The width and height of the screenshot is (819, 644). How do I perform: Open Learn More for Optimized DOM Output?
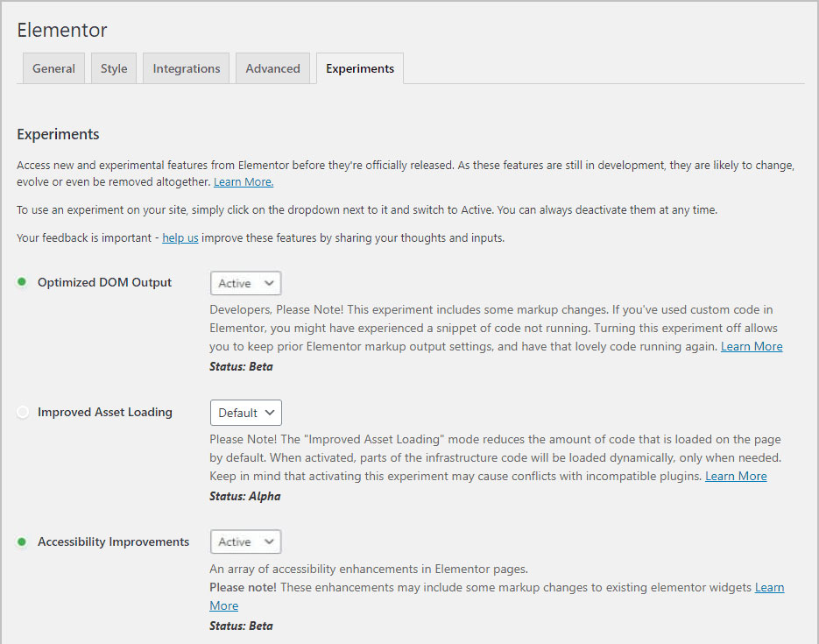coord(752,346)
